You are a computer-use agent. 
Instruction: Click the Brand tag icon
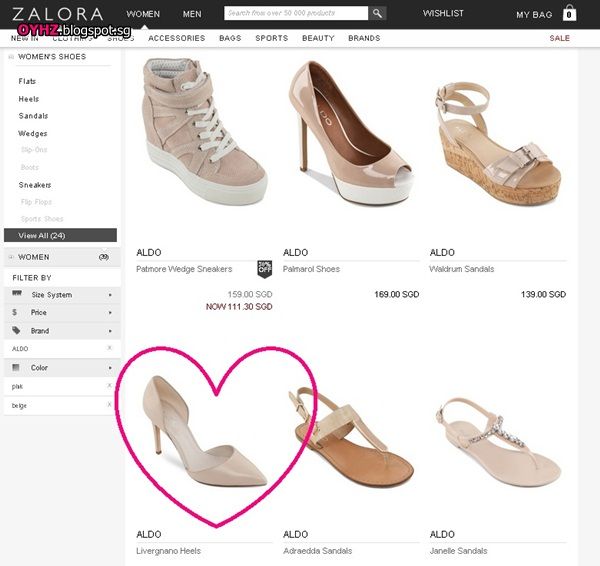(16, 330)
